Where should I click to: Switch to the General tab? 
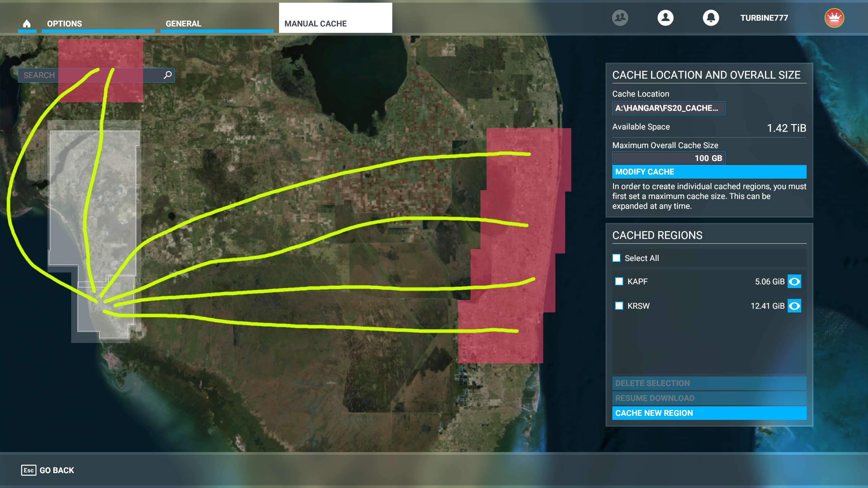click(183, 23)
